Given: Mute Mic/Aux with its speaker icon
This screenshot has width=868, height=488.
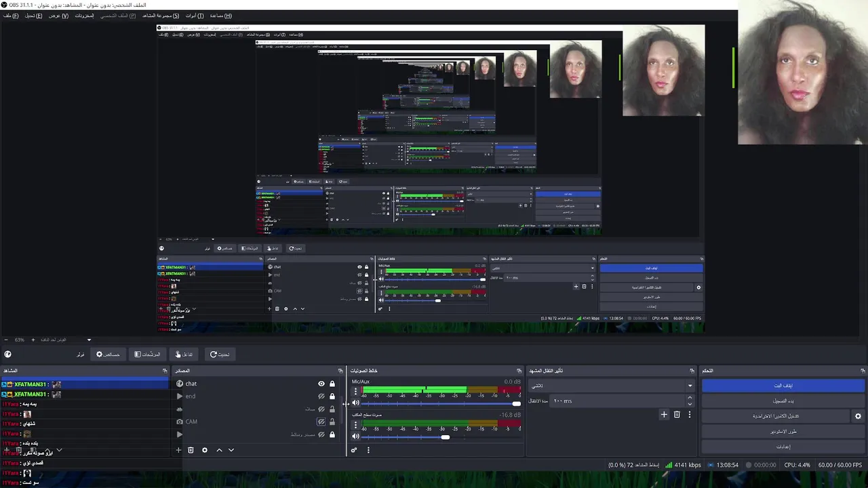Looking at the screenshot, I should click(355, 403).
